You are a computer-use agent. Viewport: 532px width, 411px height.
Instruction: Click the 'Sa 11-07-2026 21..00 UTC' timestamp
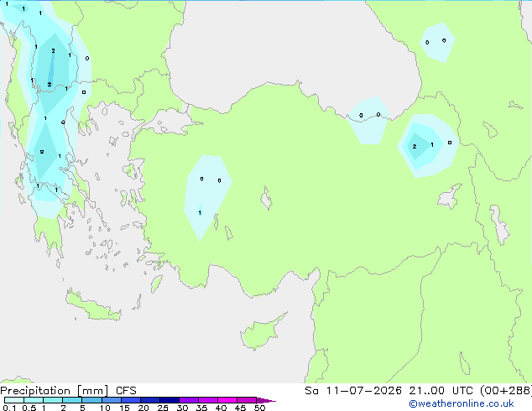point(389,390)
